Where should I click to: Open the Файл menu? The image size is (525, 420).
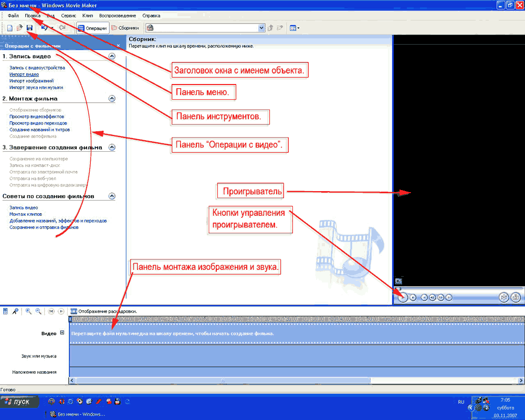[x=14, y=16]
